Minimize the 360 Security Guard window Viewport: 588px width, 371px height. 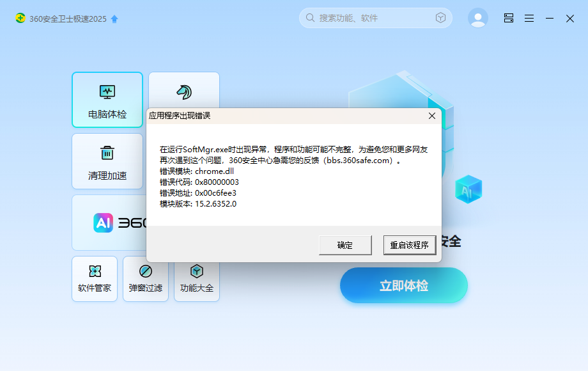tap(550, 18)
